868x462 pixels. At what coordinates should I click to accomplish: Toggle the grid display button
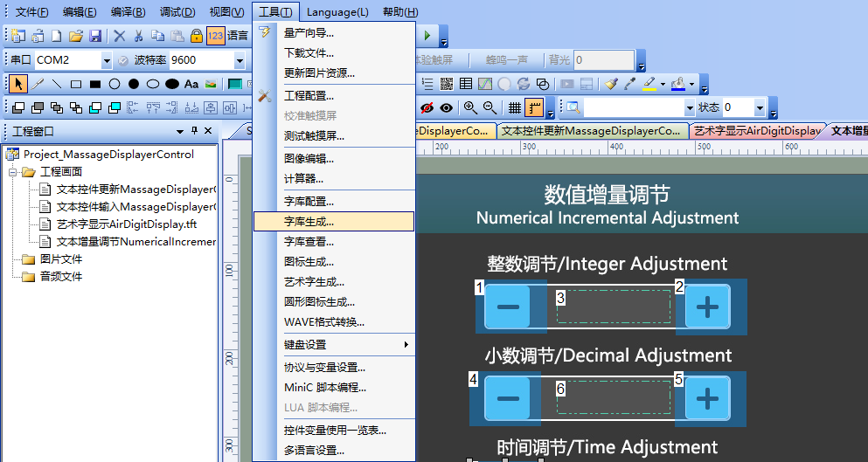[x=515, y=107]
